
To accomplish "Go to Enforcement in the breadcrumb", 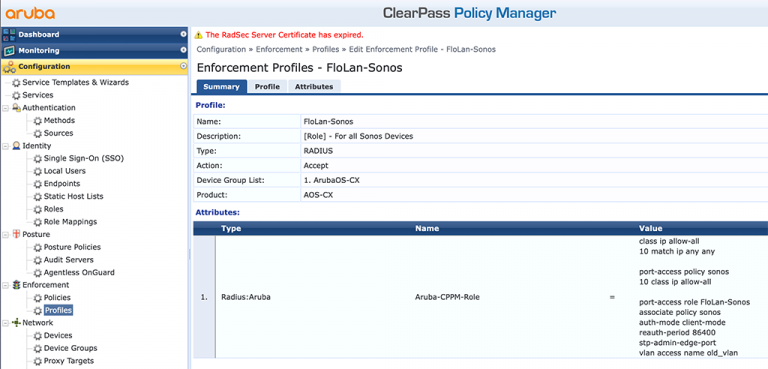I will pyautogui.click(x=279, y=49).
